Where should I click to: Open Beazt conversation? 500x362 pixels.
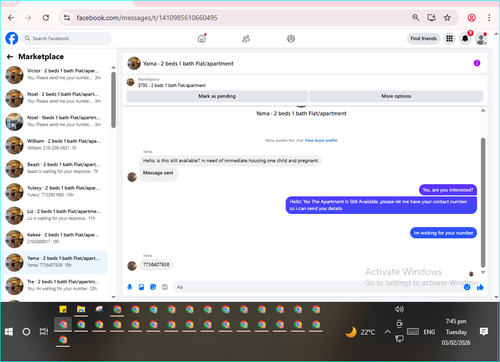pos(55,168)
